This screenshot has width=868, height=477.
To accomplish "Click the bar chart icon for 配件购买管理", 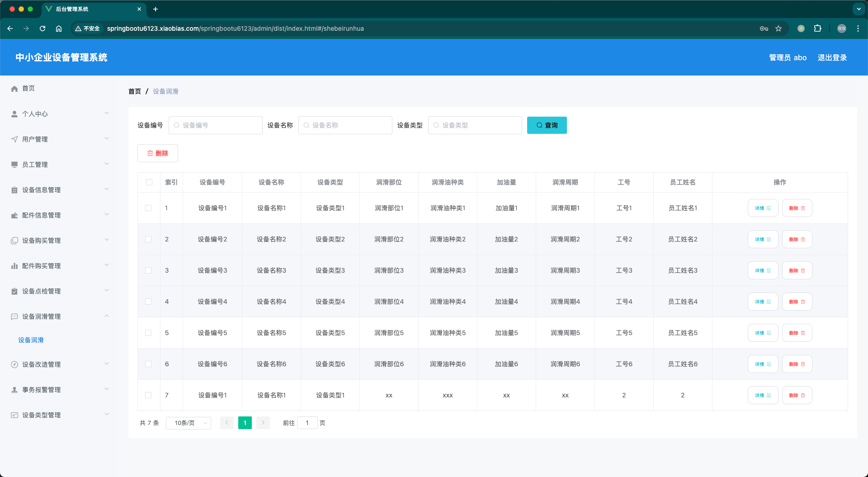I will tap(14, 266).
